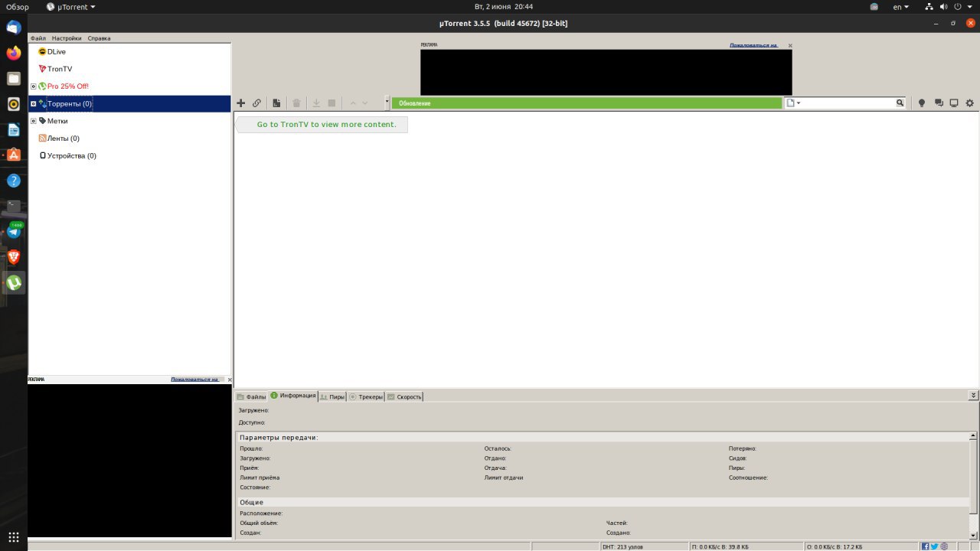
Task: Switch to the Файлы tab
Action: click(252, 396)
